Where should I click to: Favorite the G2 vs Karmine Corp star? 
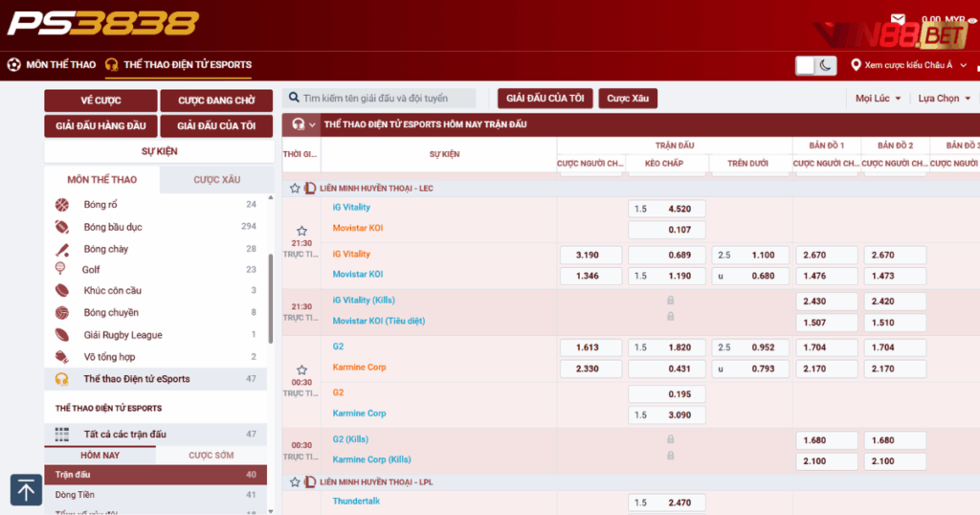click(x=301, y=370)
